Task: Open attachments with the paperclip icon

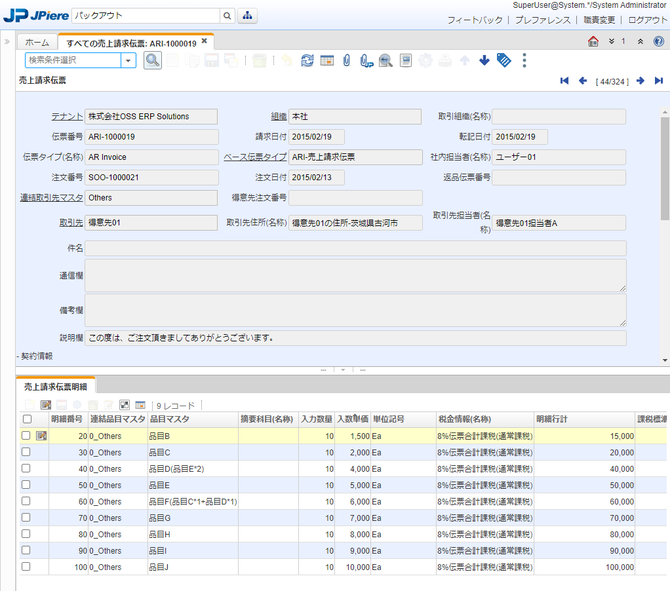Action: (x=347, y=60)
